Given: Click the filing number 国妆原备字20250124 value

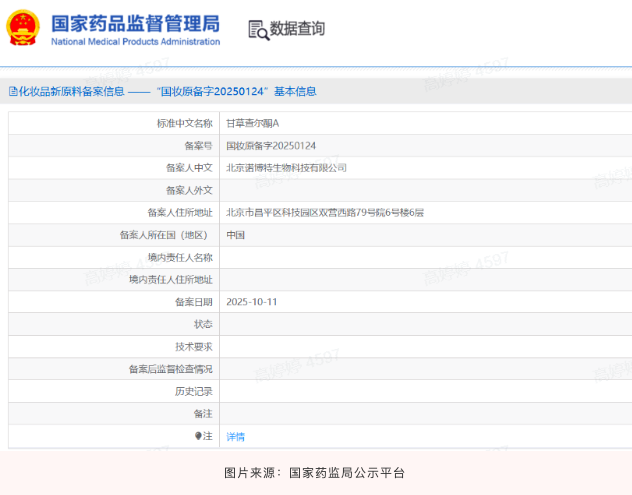Looking at the screenshot, I should coord(271,146).
